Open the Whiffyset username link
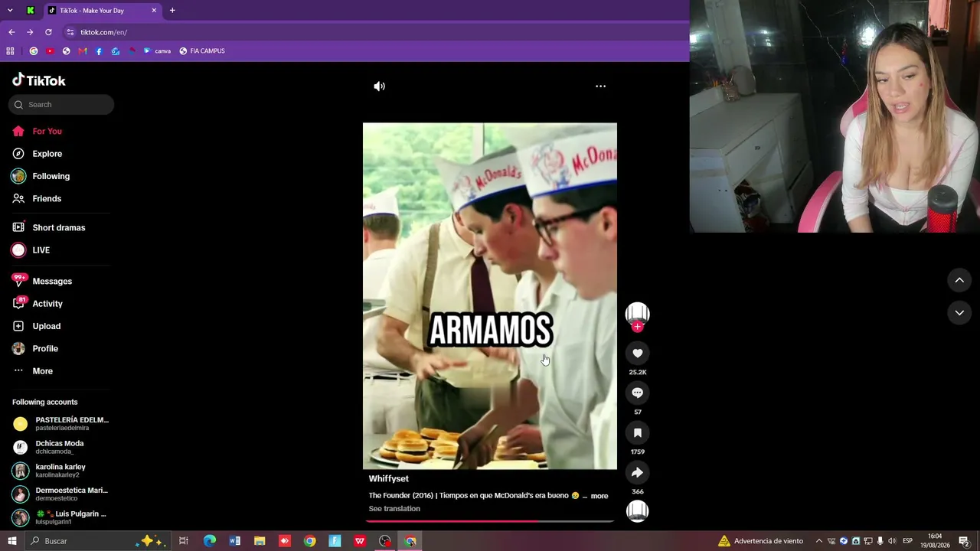 click(x=389, y=479)
